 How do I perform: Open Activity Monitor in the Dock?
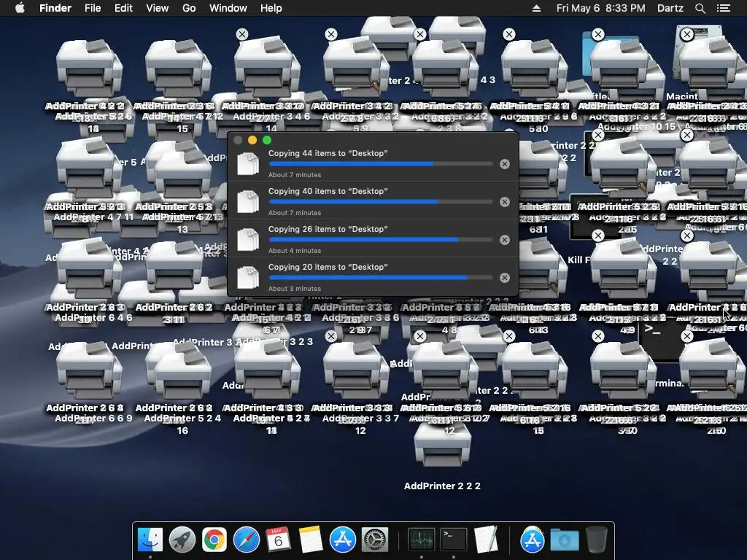pyautogui.click(x=421, y=540)
